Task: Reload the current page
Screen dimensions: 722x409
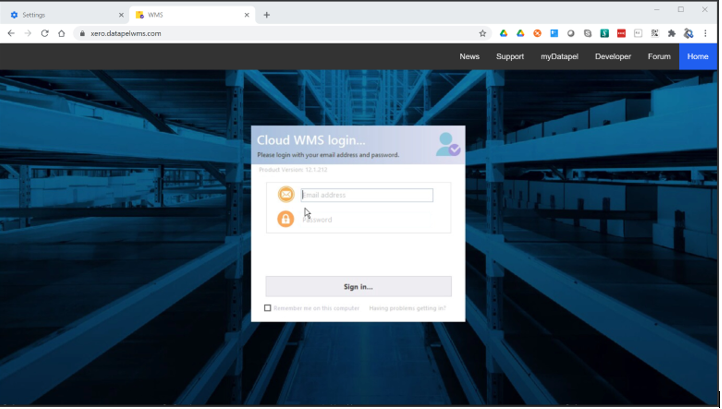Action: [45, 33]
